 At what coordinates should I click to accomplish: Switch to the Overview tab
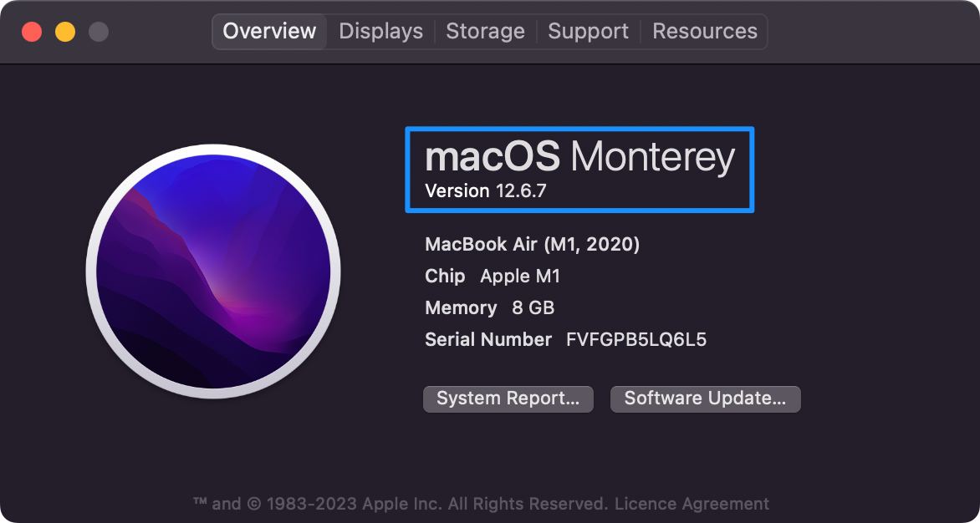point(269,31)
